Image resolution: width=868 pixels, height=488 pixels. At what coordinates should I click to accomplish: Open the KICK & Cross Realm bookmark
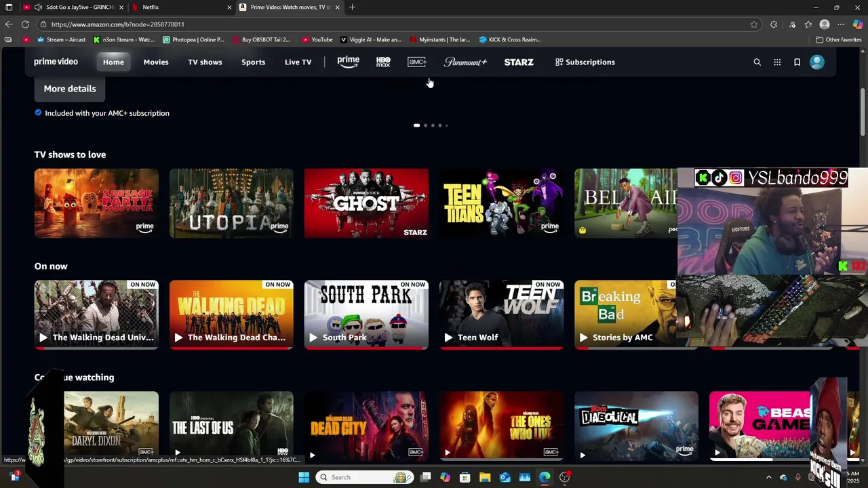pos(509,39)
